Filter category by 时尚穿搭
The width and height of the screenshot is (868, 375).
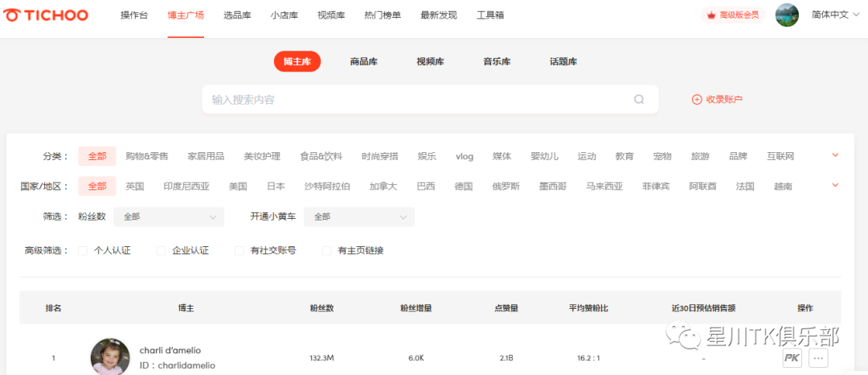[x=379, y=156]
